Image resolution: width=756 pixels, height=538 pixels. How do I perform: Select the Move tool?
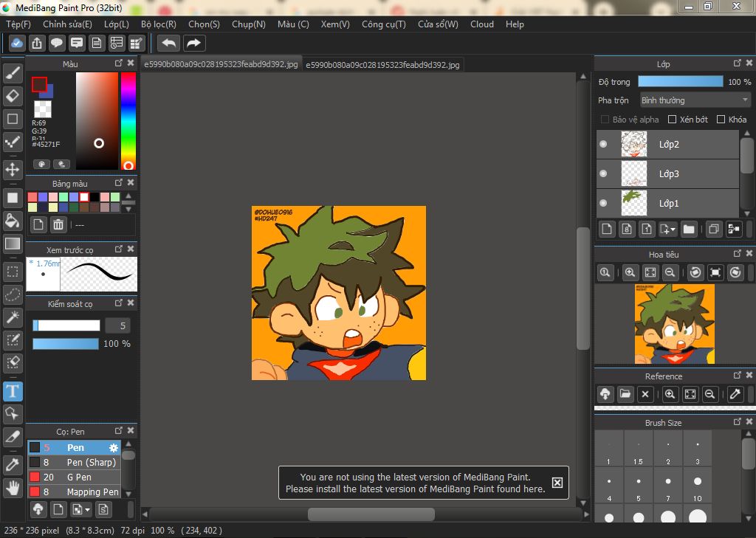[x=13, y=169]
